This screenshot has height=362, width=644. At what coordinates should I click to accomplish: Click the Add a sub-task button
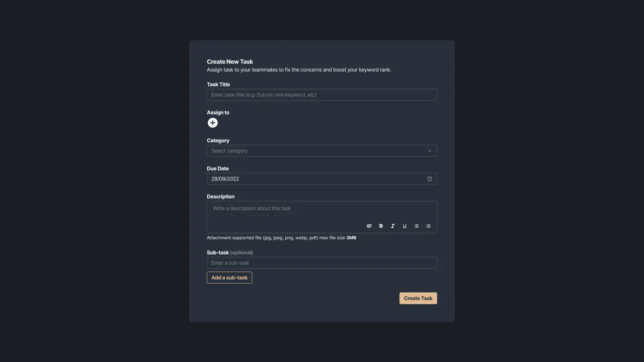coord(229,278)
